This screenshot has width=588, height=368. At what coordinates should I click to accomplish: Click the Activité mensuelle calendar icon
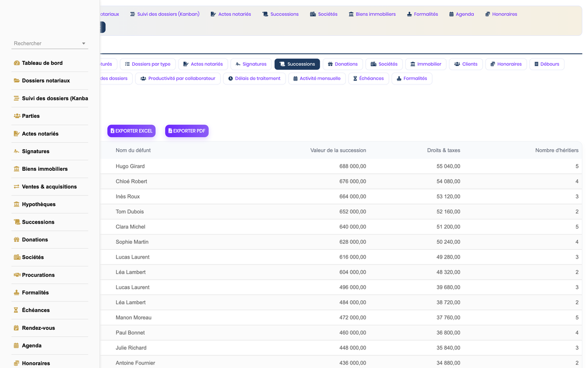295,79
